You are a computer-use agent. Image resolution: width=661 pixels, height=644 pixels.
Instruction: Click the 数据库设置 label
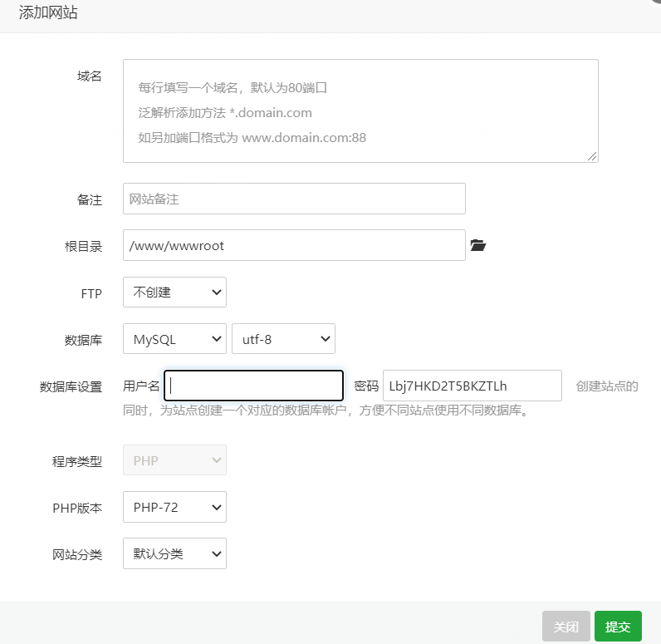71,386
